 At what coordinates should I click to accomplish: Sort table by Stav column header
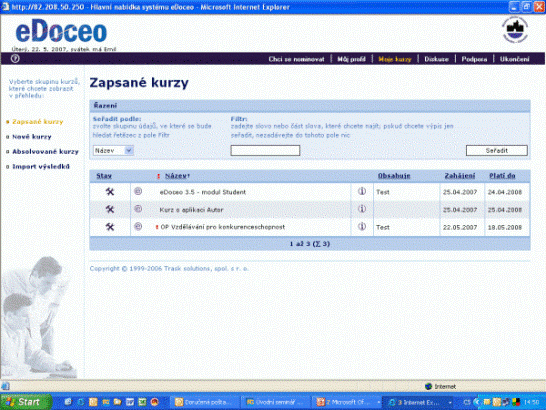(104, 176)
